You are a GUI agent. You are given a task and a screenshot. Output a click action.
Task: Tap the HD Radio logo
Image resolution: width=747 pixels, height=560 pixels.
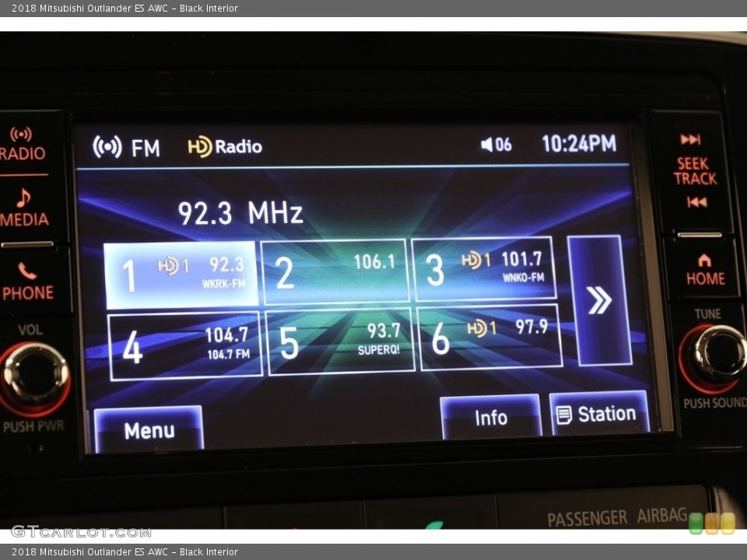point(225,146)
